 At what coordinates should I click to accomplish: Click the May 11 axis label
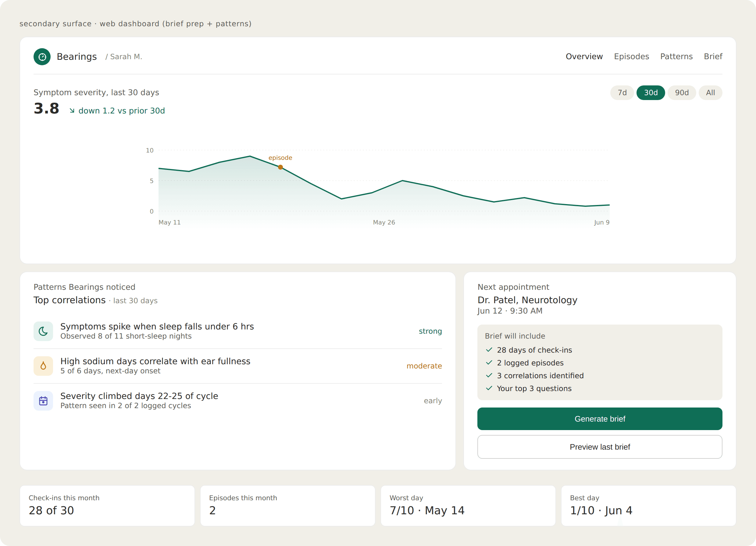pos(169,222)
